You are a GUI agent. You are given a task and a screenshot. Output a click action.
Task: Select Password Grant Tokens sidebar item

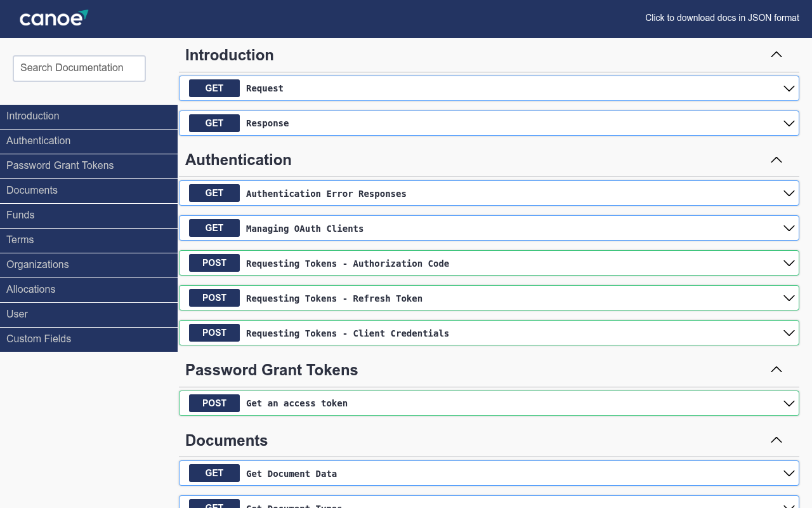click(89, 166)
